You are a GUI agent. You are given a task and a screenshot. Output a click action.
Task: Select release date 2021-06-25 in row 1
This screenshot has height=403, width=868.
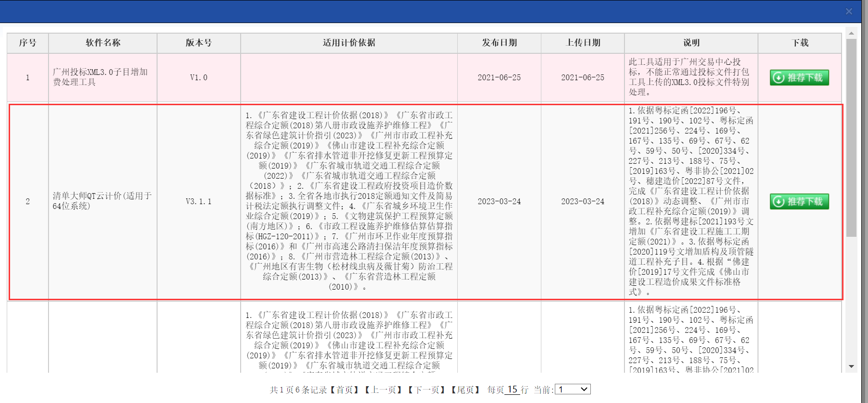point(499,77)
